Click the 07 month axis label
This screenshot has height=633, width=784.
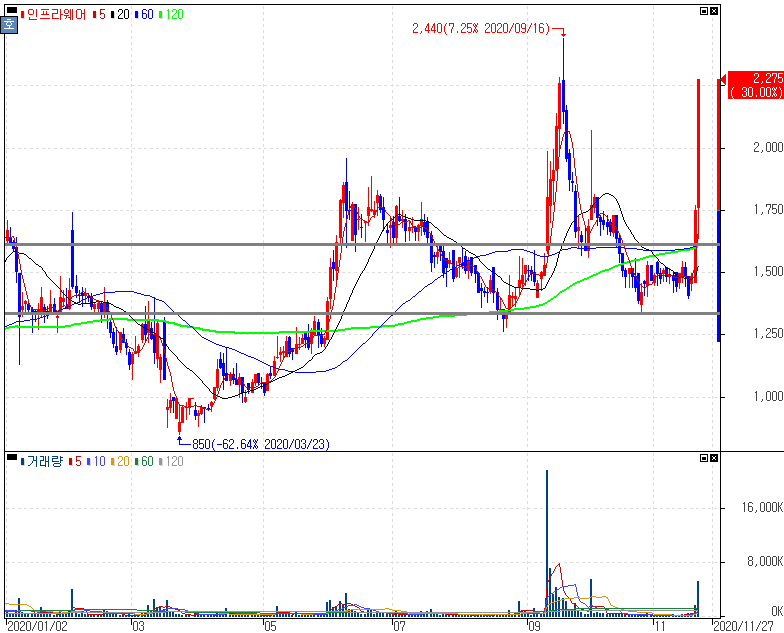[x=398, y=626]
